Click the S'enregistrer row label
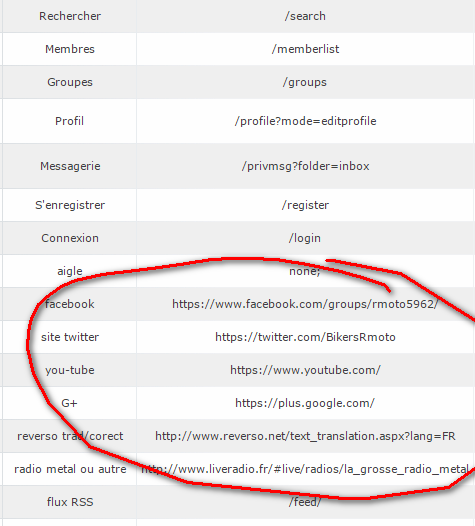The image size is (475, 526). pos(70,205)
